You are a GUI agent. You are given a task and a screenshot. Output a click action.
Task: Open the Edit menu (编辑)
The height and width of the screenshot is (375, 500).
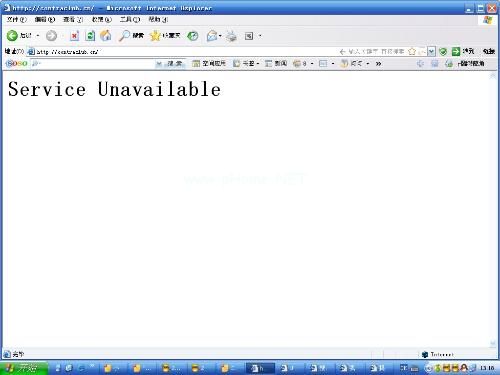[x=45, y=20]
